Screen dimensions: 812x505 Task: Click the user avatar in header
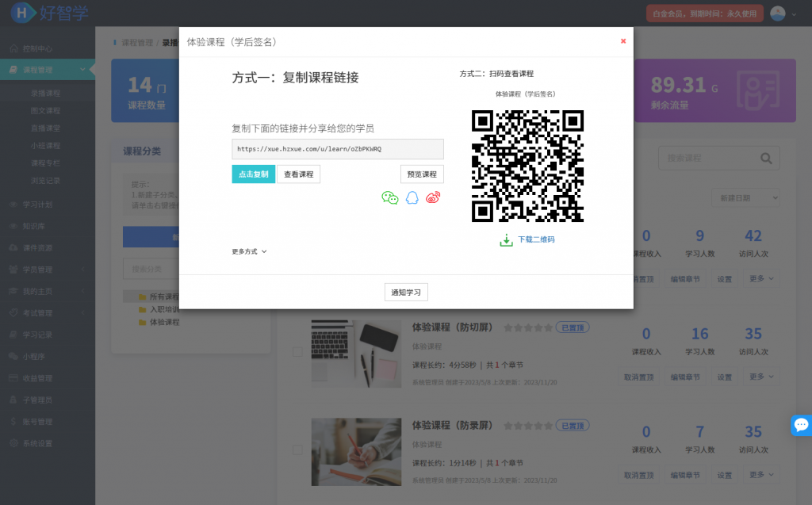pyautogui.click(x=778, y=13)
